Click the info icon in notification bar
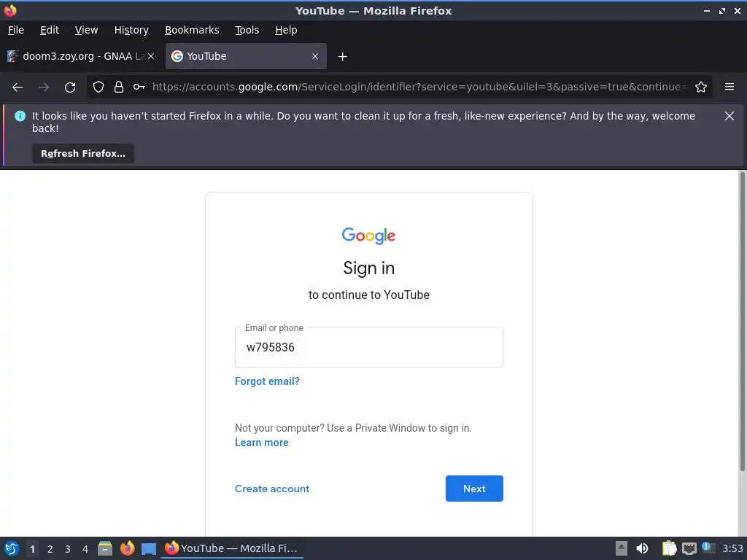 20,116
